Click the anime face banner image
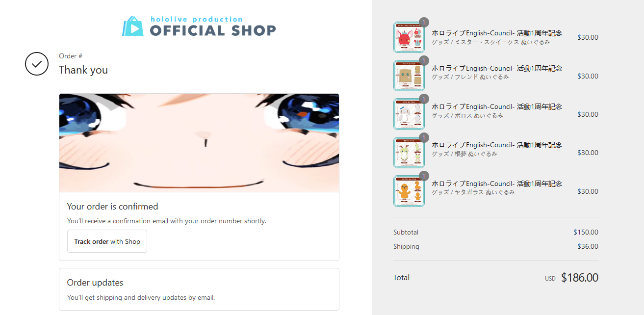The image size is (644, 315). click(x=199, y=143)
